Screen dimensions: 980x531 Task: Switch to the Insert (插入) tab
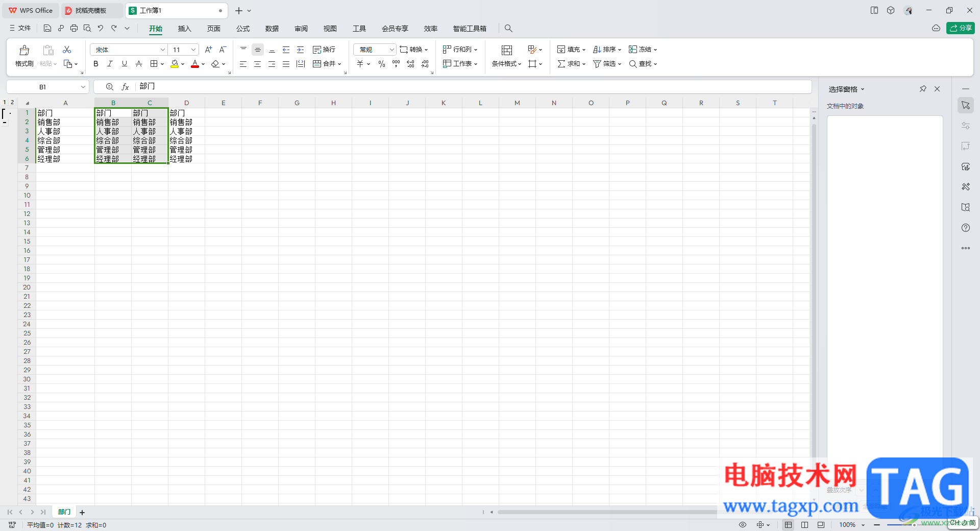(184, 29)
